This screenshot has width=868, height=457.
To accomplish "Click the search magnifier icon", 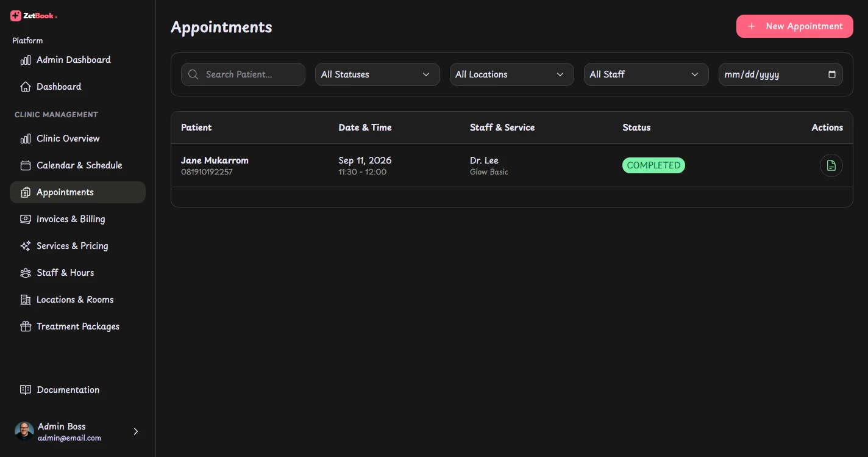I will click(x=193, y=74).
